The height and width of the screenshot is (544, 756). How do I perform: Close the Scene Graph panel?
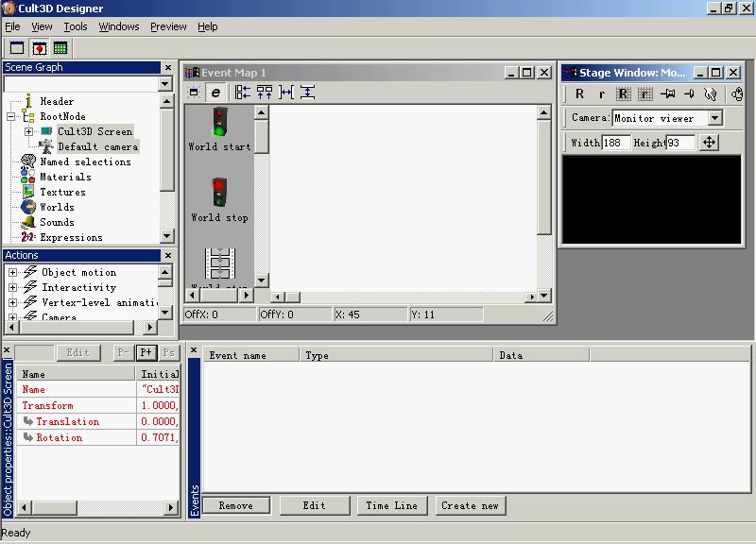point(168,67)
